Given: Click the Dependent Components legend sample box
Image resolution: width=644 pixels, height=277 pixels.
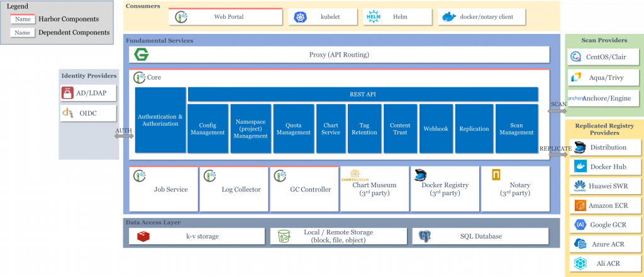Looking at the screenshot, I should (x=23, y=33).
